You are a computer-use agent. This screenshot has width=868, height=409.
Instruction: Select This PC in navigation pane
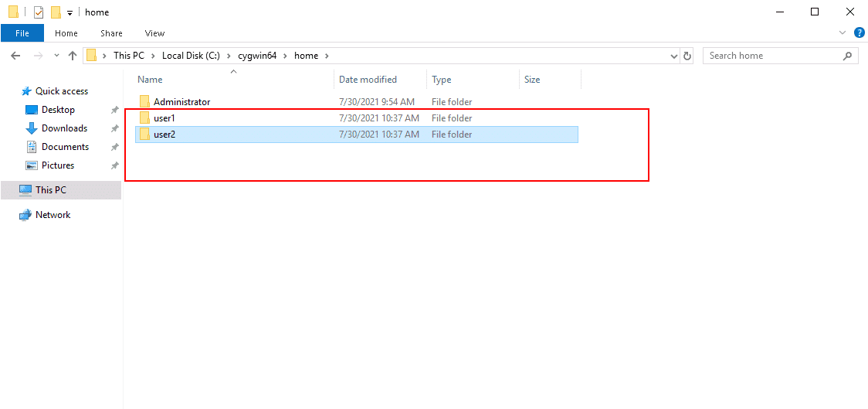pyautogui.click(x=61, y=190)
